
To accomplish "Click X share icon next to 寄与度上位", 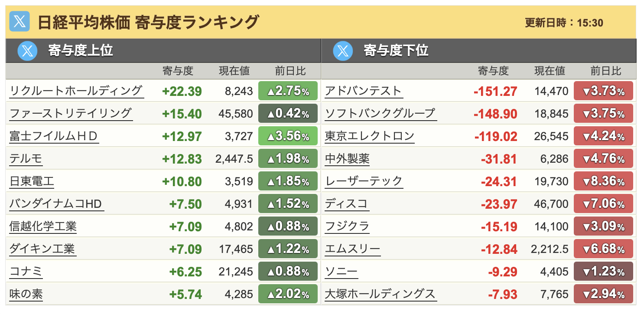I will point(28,51).
